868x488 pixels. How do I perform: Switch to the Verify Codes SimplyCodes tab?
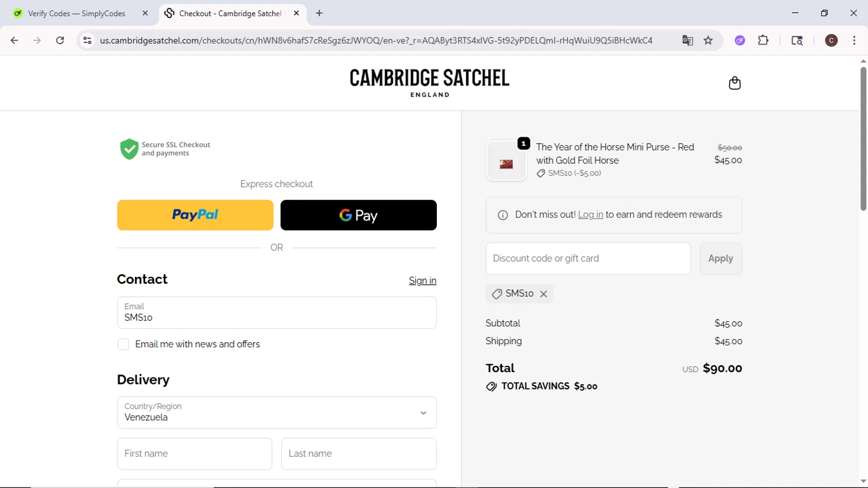click(76, 13)
